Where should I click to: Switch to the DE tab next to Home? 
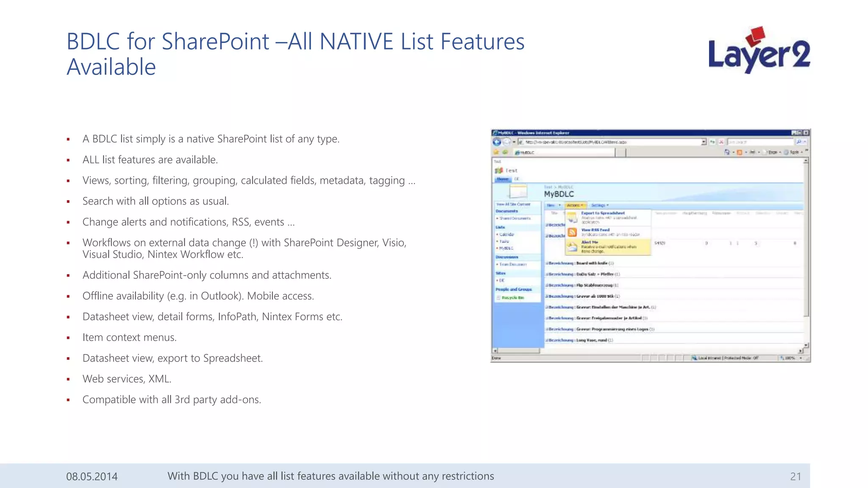click(517, 179)
